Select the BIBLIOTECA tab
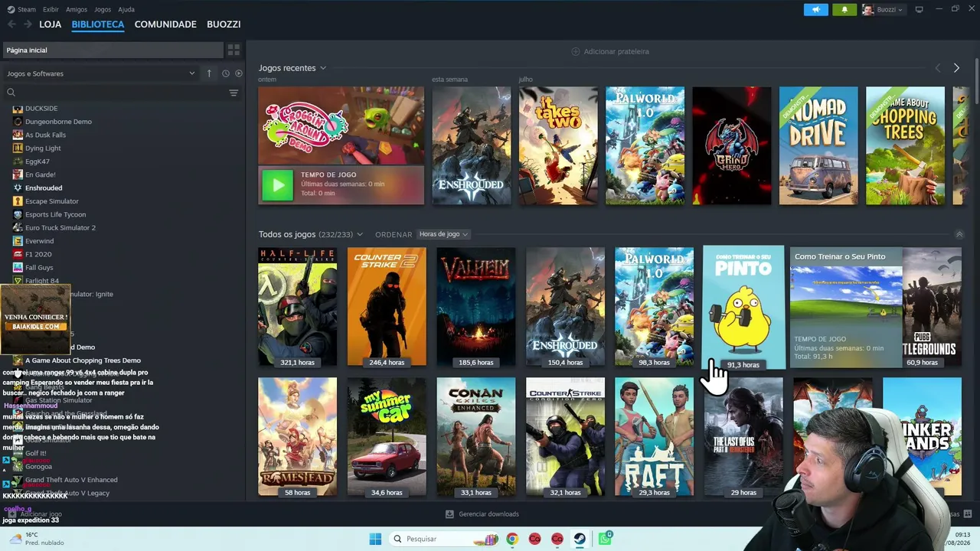Screen dimensions: 980x551 [98, 24]
